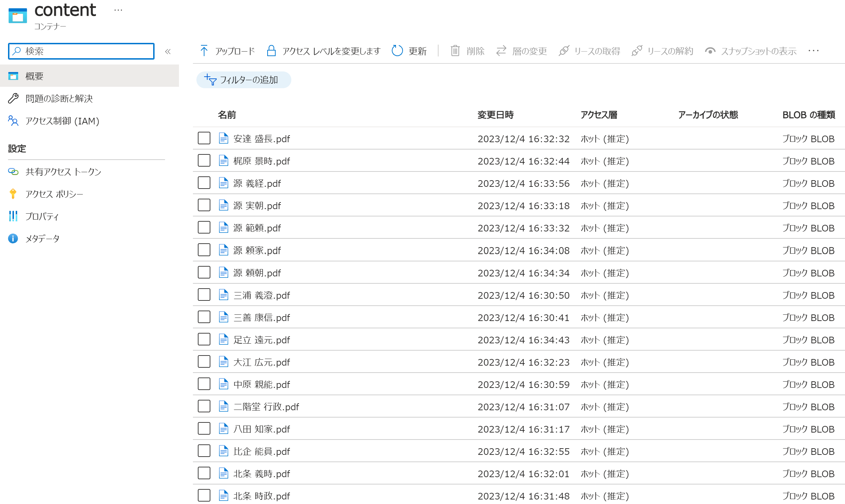Click the change tier arrows icon
The width and height of the screenshot is (845, 504).
coord(501,51)
